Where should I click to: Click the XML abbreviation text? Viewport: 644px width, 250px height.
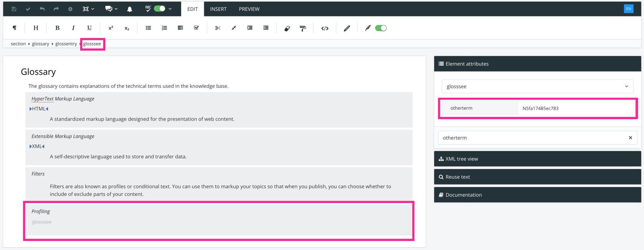point(37,146)
